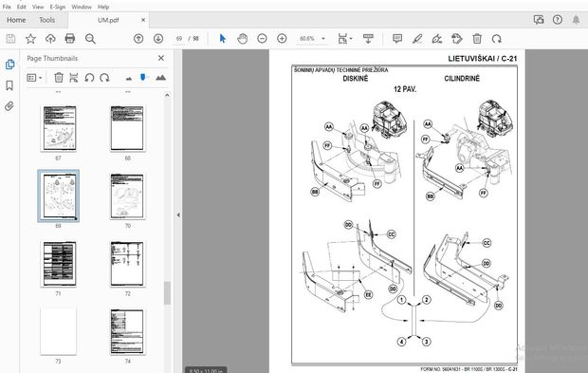Open the E-Sign menu

pos(58,7)
